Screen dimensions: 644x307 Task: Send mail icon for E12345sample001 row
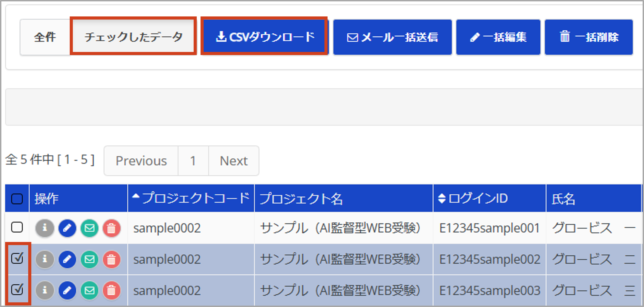[89, 228]
